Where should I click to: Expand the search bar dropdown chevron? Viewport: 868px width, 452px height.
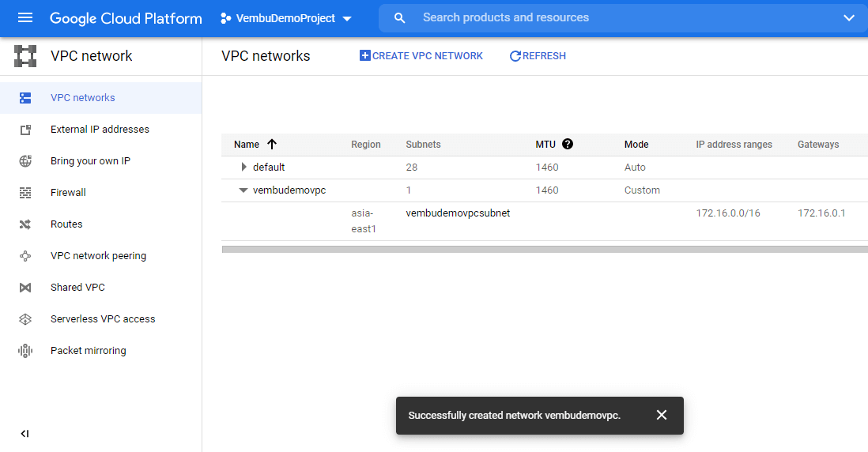pos(848,17)
